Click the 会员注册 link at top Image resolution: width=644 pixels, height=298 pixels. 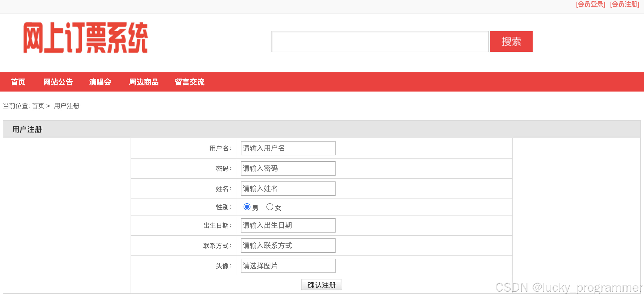[624, 4]
